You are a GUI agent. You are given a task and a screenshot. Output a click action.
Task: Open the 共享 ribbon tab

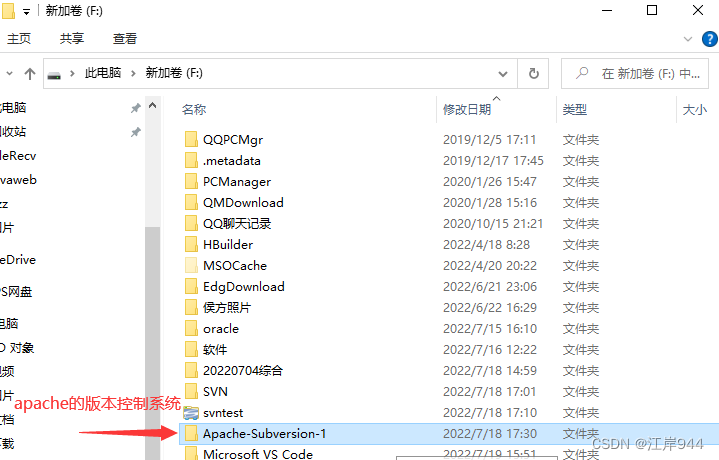click(72, 39)
